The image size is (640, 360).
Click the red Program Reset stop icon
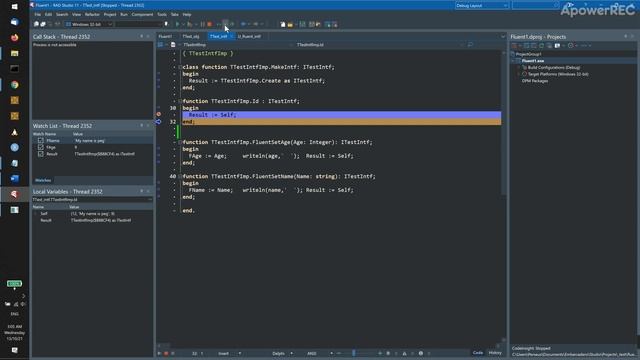[x=209, y=24]
